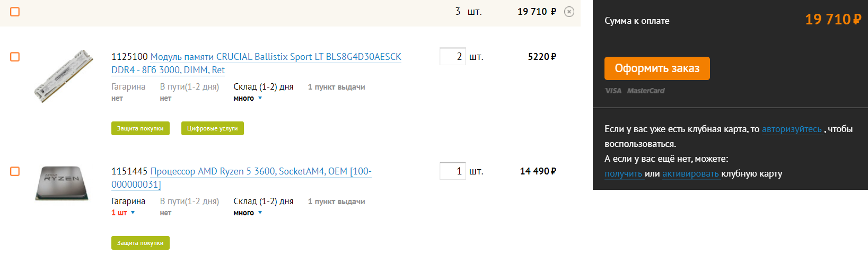Click 'Защита покупки' tag under the Ryzen processor

pos(140,243)
